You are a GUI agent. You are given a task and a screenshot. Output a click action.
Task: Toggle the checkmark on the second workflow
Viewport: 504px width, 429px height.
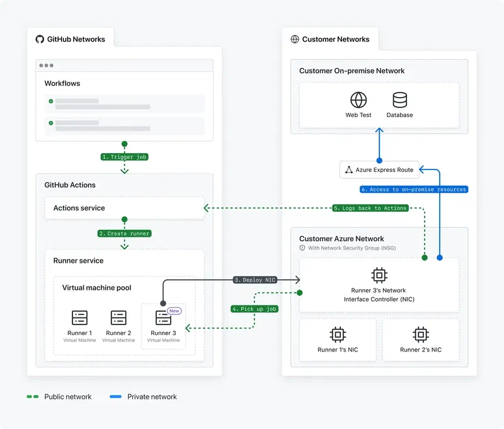coord(51,122)
